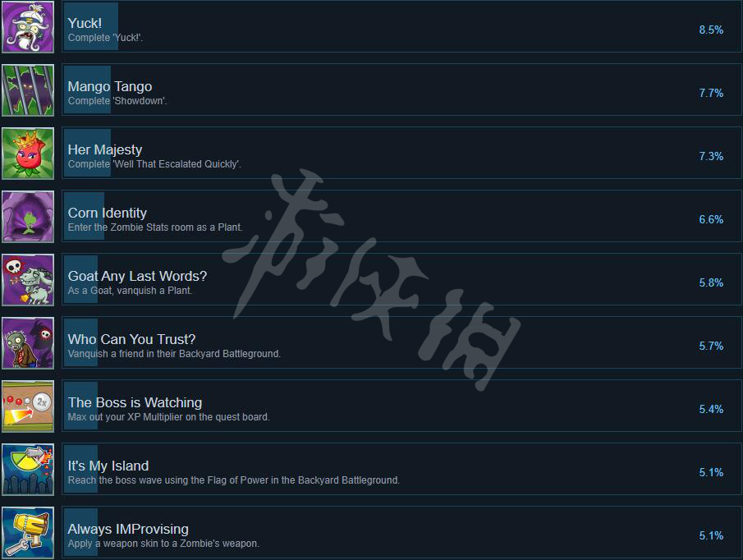This screenshot has width=743, height=560.
Task: Select the Mango Tango achievement title
Action: pyautogui.click(x=110, y=86)
